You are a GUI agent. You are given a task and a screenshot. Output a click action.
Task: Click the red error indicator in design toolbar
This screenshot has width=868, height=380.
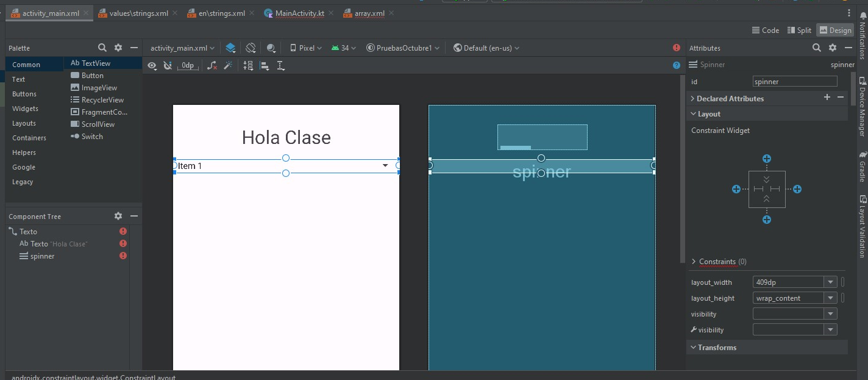click(x=676, y=48)
